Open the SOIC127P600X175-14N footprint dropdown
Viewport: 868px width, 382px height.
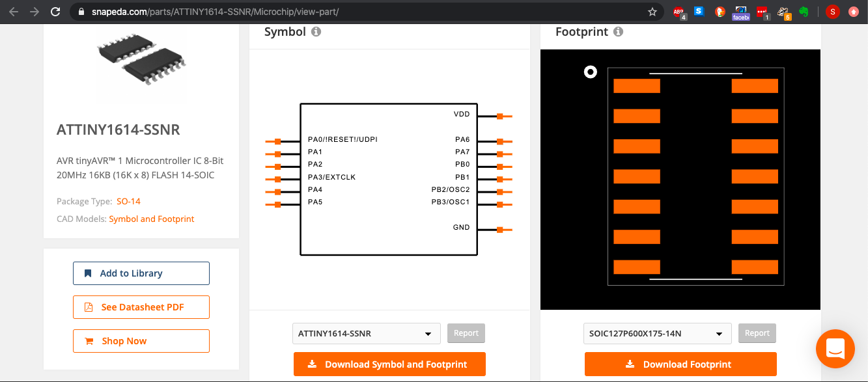657,333
